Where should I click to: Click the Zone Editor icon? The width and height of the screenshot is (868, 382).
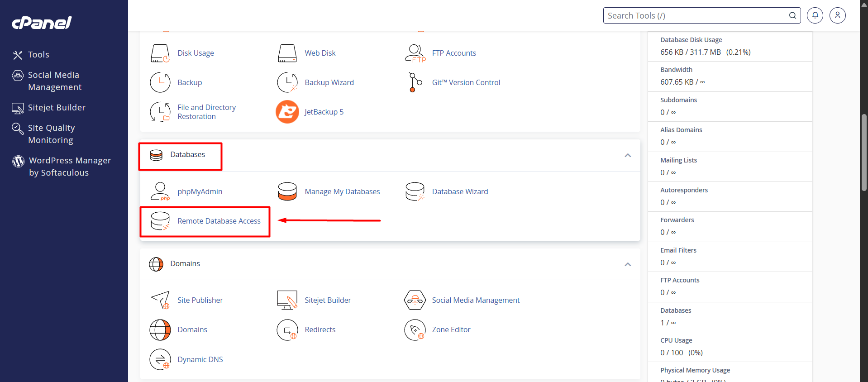pos(415,329)
